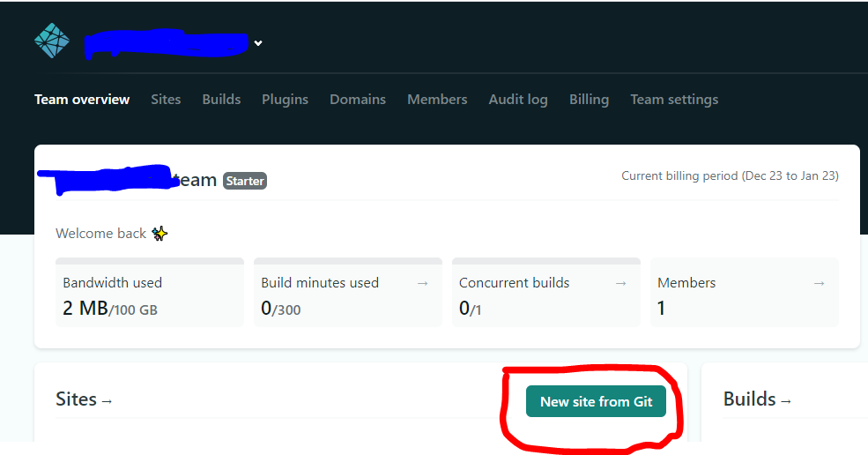The height and width of the screenshot is (455, 868).
Task: Click the Concurrent builds label
Action: pos(515,283)
